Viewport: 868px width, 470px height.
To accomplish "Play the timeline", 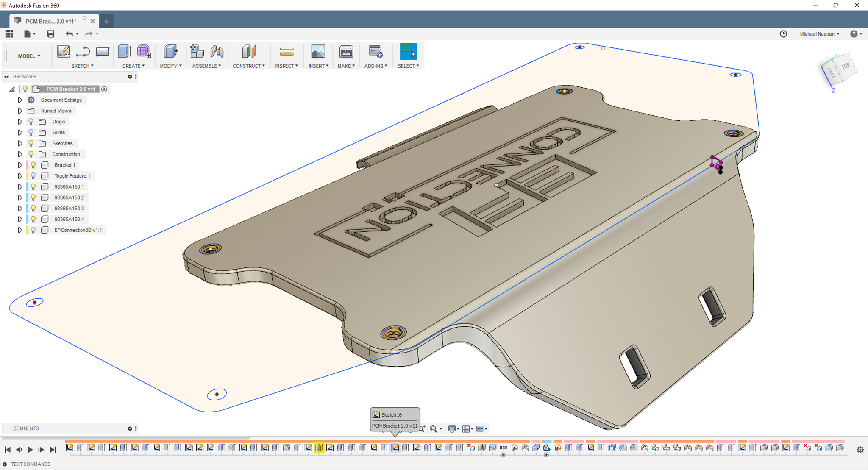I will coord(30,450).
